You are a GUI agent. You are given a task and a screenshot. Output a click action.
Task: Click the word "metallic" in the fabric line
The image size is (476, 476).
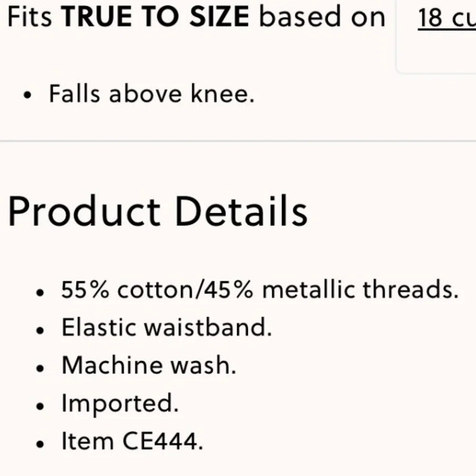pos(308,289)
